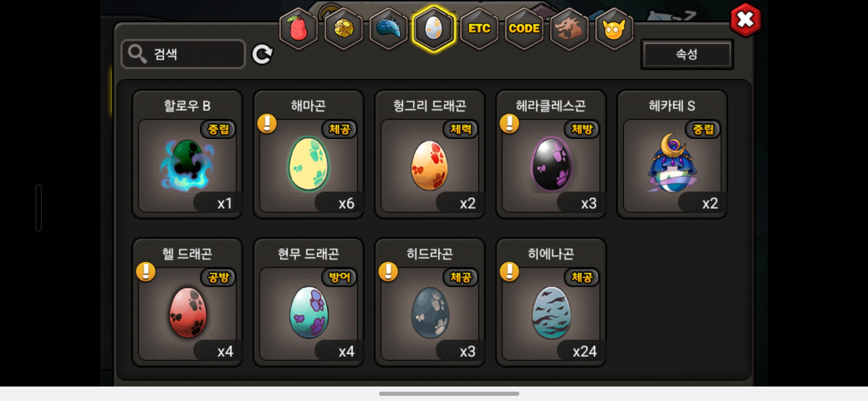Screen dimensions: 868x401
Task: Select the 할로우 B egg card
Action: (187, 154)
